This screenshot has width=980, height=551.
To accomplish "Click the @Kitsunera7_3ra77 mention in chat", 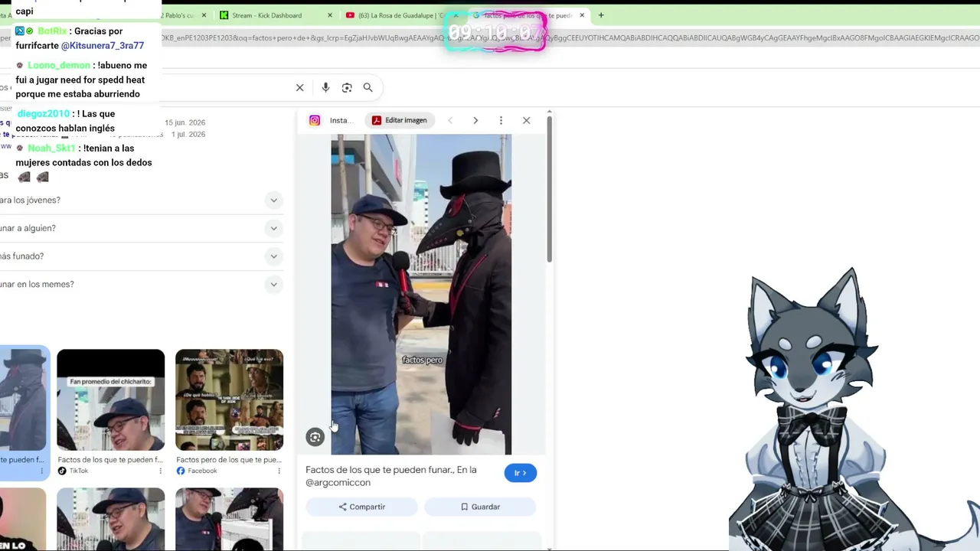I will coord(103,46).
